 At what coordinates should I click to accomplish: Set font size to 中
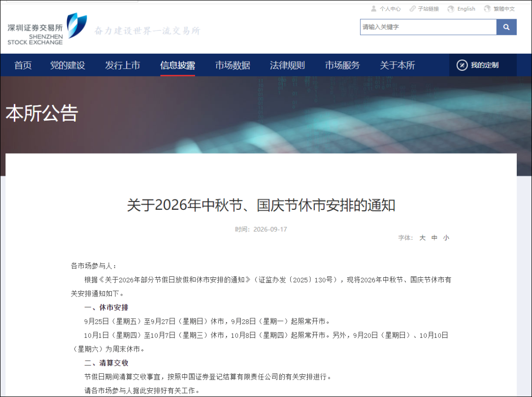click(434, 238)
